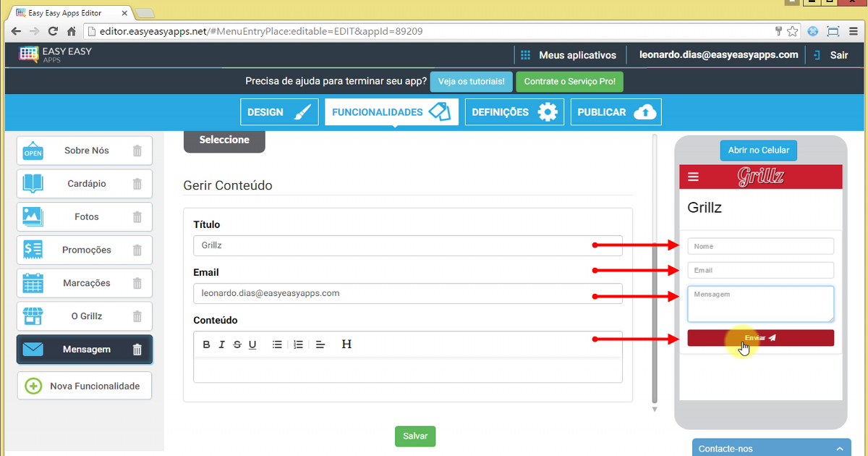Image resolution: width=868 pixels, height=456 pixels.
Task: Open the Design tab
Action: point(279,112)
